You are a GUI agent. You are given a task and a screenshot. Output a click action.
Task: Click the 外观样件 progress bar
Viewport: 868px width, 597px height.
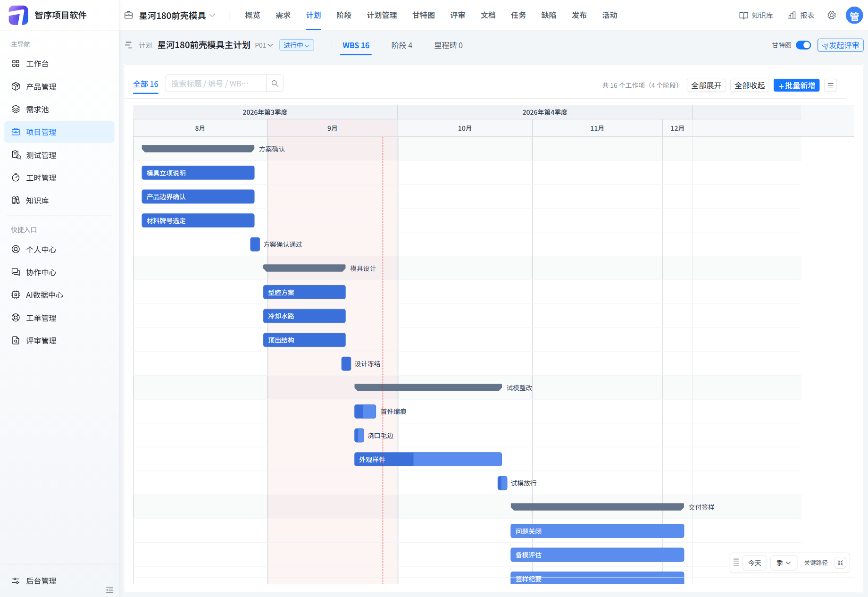tap(428, 459)
